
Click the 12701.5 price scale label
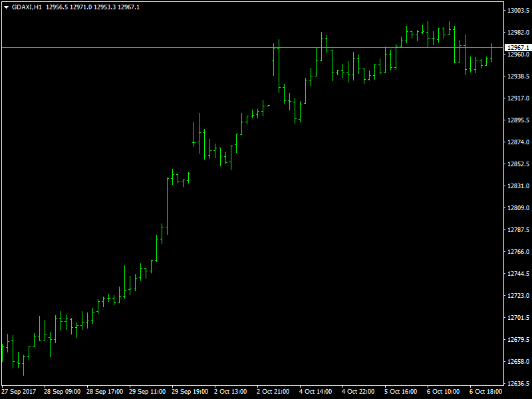pos(518,318)
